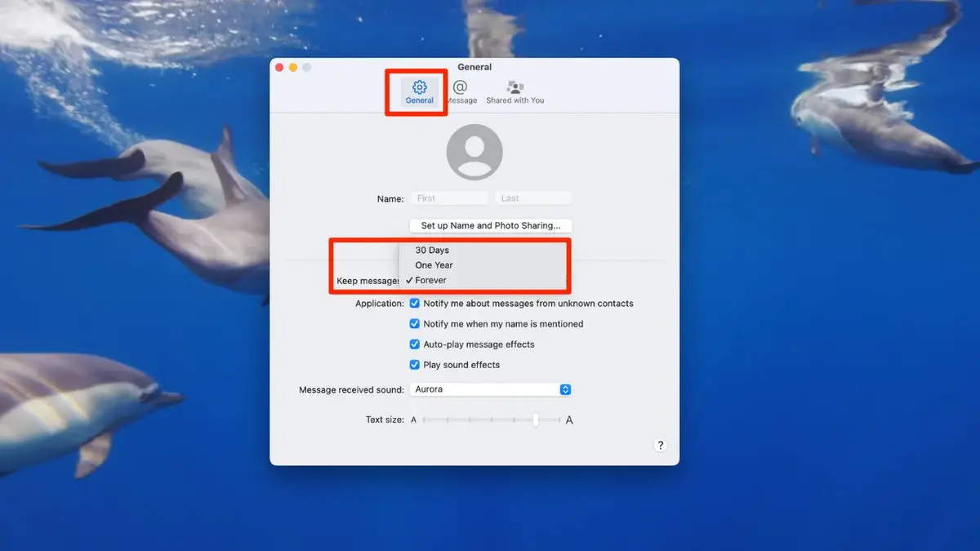Minimize the General preferences window
The image size is (980, 551).
click(293, 68)
